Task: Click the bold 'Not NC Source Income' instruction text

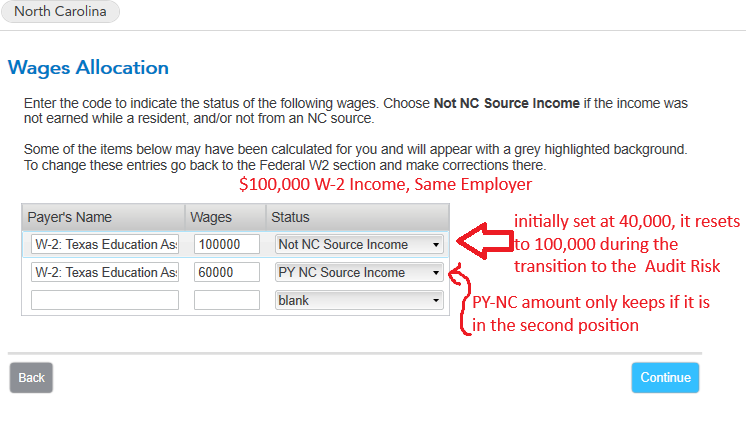Action: tap(507, 103)
